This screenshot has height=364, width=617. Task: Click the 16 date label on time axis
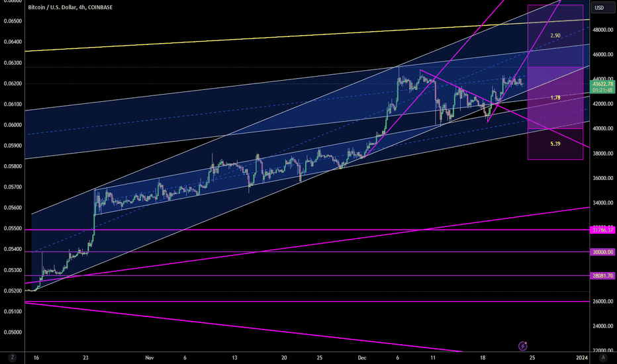point(36,357)
